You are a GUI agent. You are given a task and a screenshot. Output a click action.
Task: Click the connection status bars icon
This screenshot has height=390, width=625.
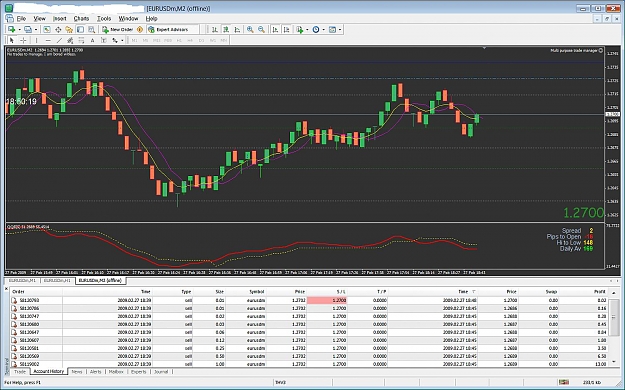tap(563, 382)
